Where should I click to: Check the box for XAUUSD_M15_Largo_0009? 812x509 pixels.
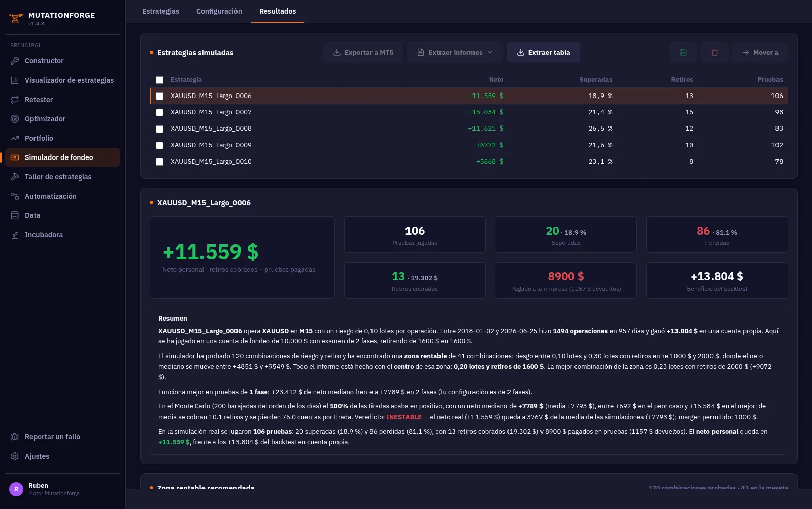(x=159, y=145)
